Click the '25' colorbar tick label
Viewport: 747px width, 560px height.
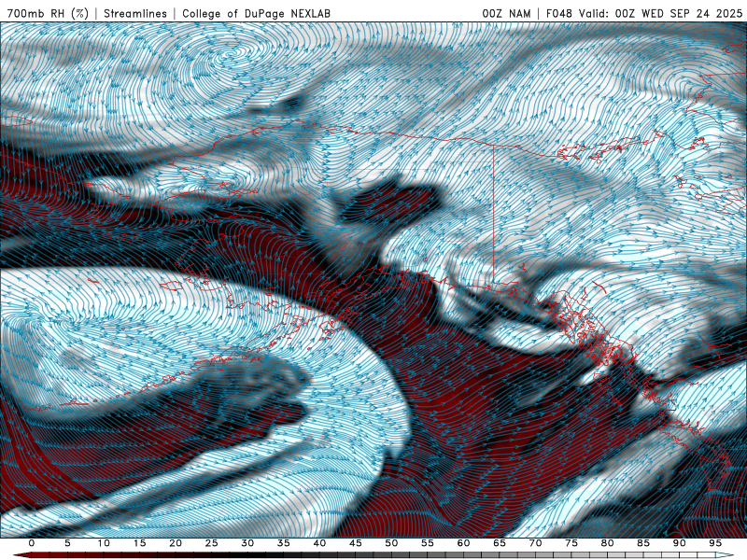pyautogui.click(x=212, y=543)
